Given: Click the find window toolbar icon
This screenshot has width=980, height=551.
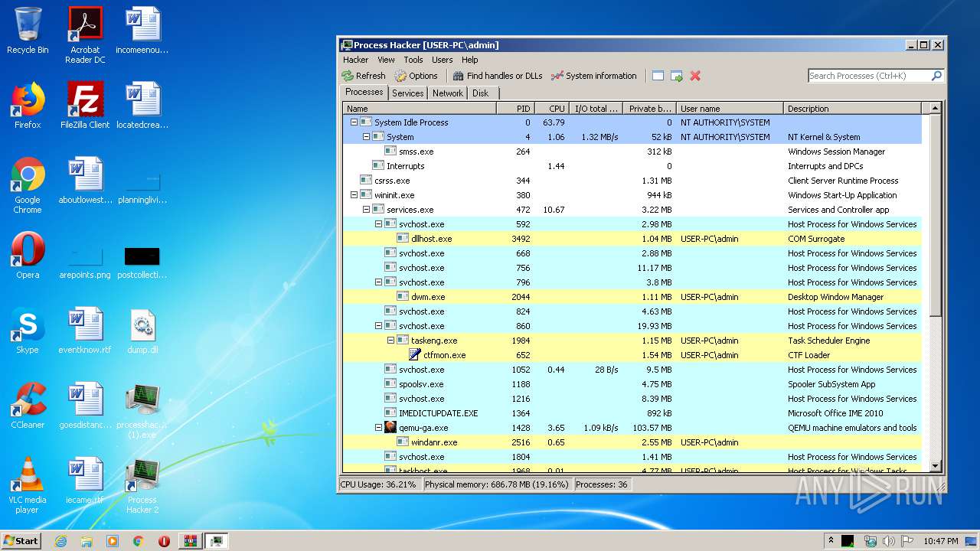Looking at the screenshot, I should pos(658,76).
